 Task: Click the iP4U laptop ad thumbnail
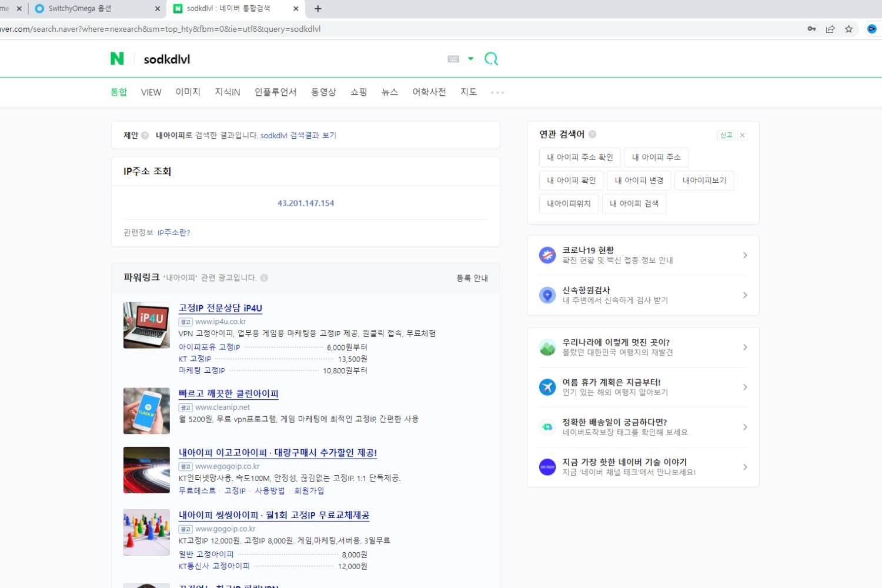point(146,325)
